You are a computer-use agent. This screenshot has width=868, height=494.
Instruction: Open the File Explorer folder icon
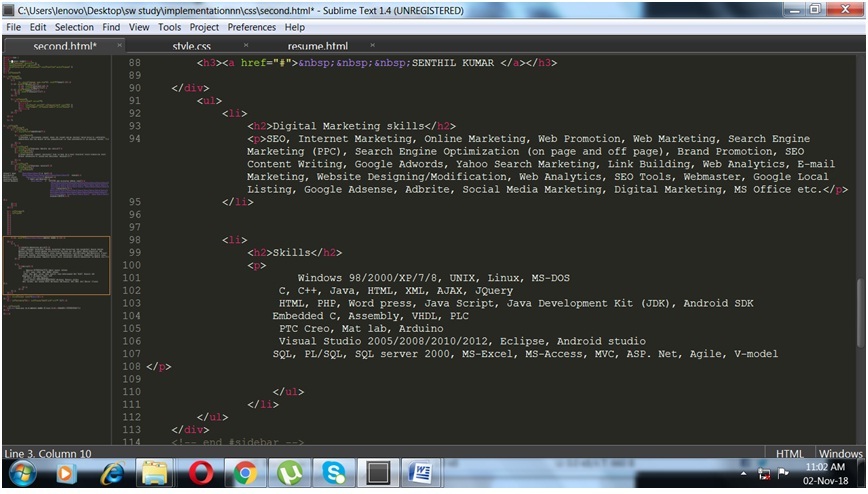point(155,474)
